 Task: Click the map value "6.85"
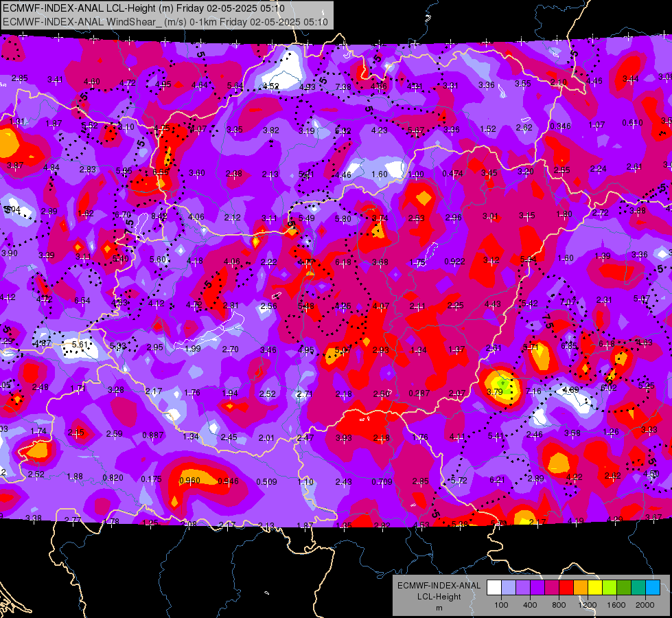coord(569,345)
